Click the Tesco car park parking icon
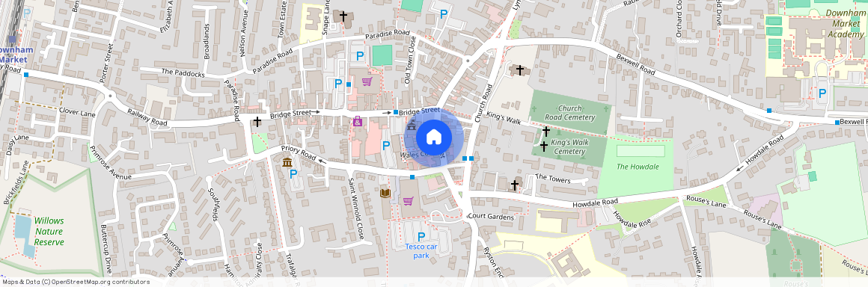The width and height of the screenshot is (868, 287). (421, 237)
